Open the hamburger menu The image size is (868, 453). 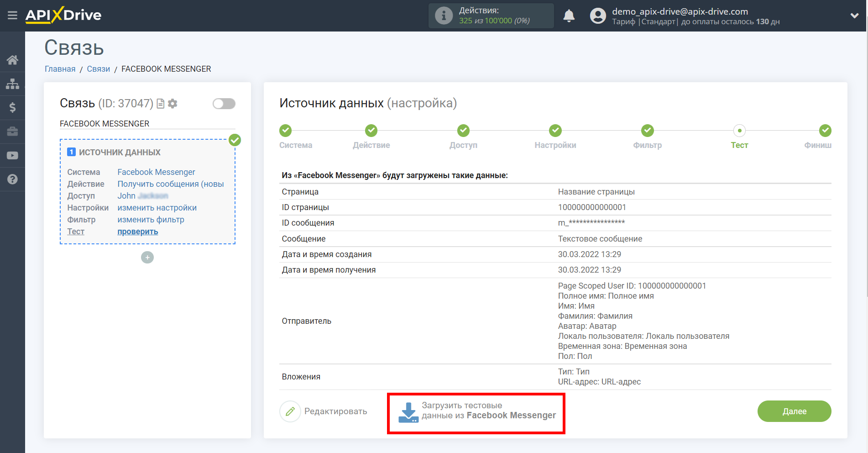12,16
